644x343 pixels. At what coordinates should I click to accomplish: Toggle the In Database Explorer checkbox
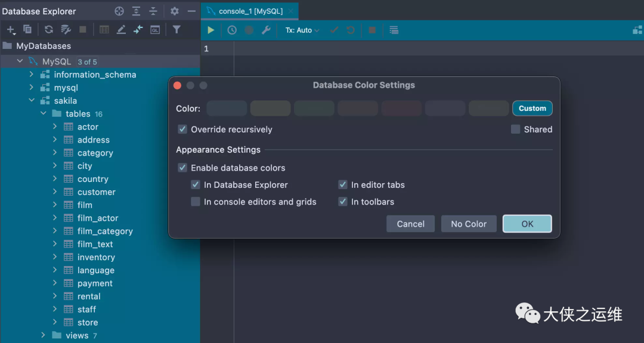[196, 185]
